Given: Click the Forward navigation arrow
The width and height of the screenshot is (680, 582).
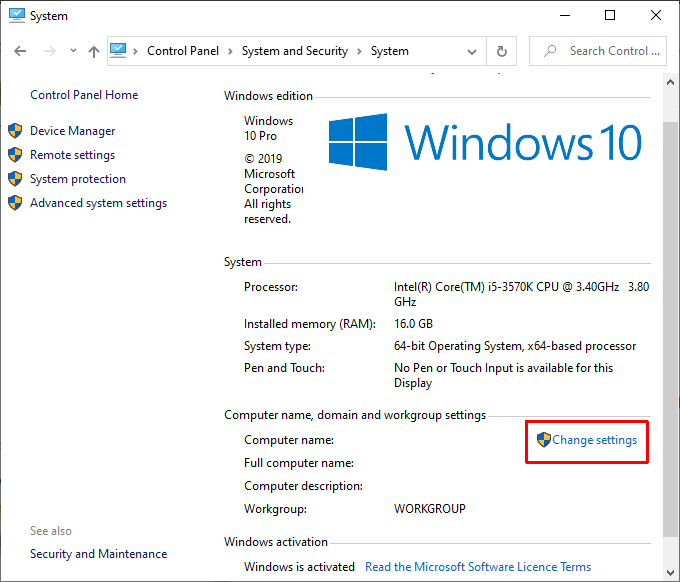Looking at the screenshot, I should pyautogui.click(x=47, y=51).
